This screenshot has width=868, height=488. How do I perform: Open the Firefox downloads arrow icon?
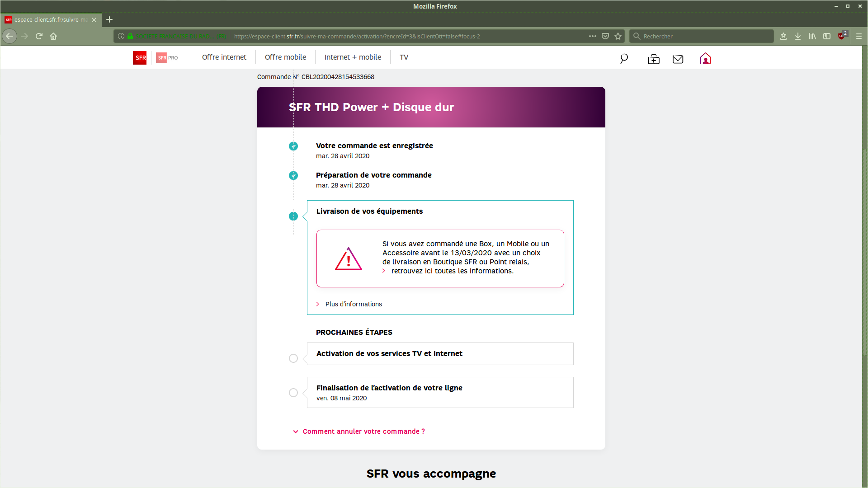[798, 36]
